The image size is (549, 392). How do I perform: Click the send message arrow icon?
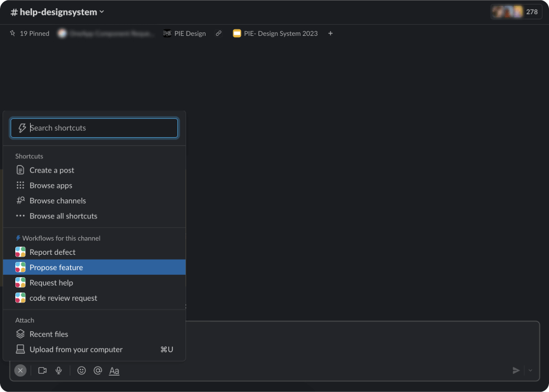point(516,370)
